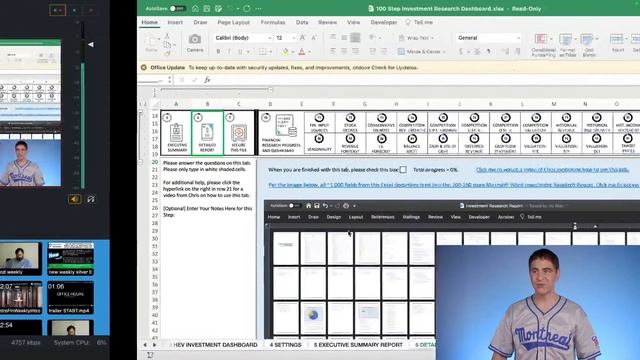This screenshot has width=640, height=360.
Task: Click the Conditional Formatting icon
Action: tap(543, 45)
